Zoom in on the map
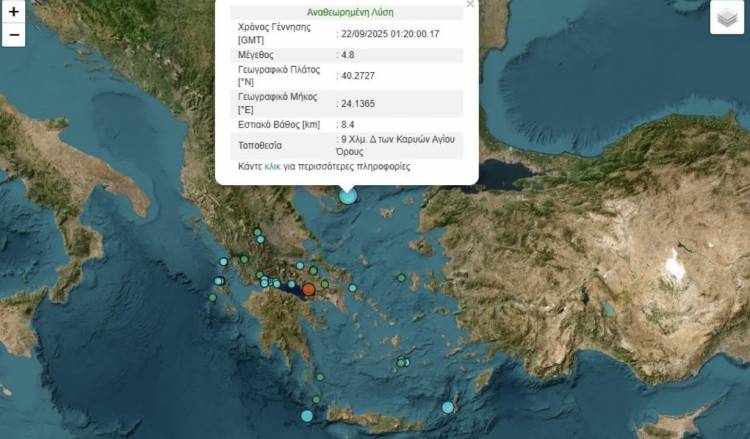This screenshot has height=439, width=750. point(13,12)
